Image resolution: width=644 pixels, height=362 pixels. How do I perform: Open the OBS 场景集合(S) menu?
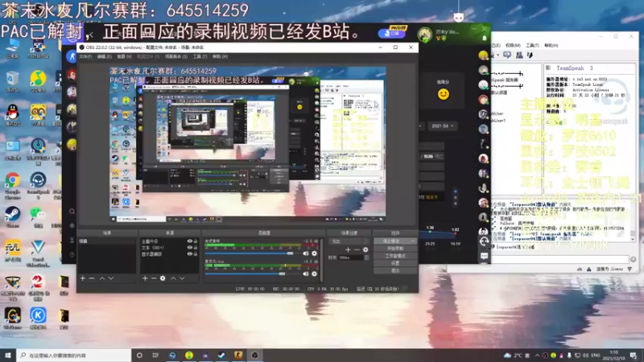[176, 56]
